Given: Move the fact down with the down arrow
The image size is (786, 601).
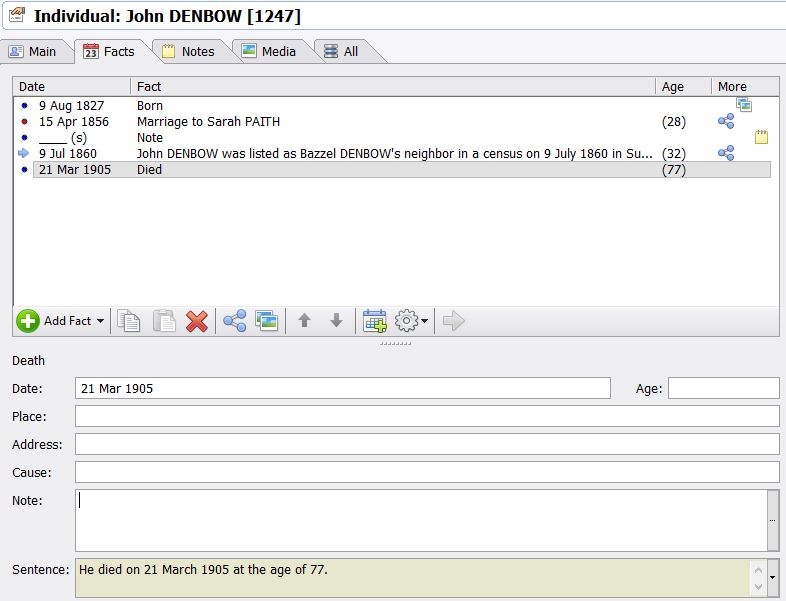Looking at the screenshot, I should [336, 321].
